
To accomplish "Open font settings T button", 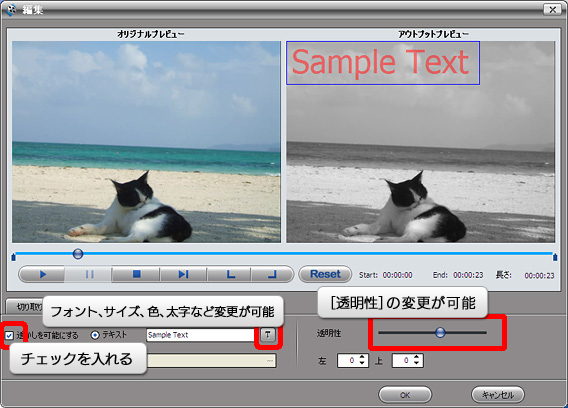I will [268, 334].
